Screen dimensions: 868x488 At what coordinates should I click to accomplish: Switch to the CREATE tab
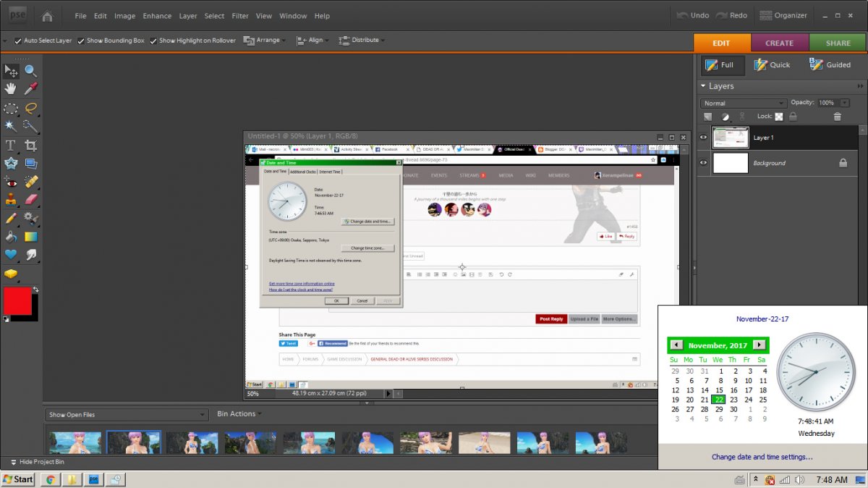779,43
